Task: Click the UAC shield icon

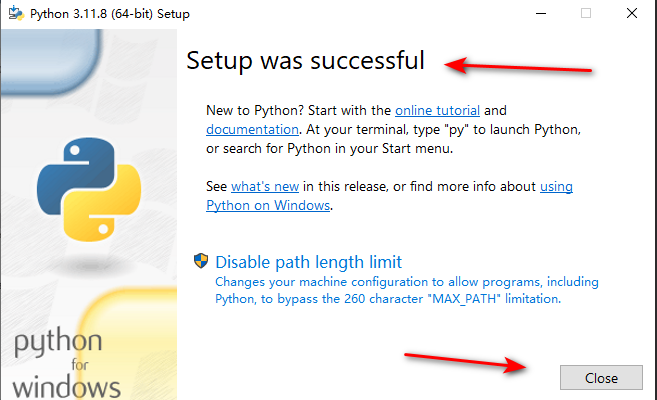Action: point(201,262)
